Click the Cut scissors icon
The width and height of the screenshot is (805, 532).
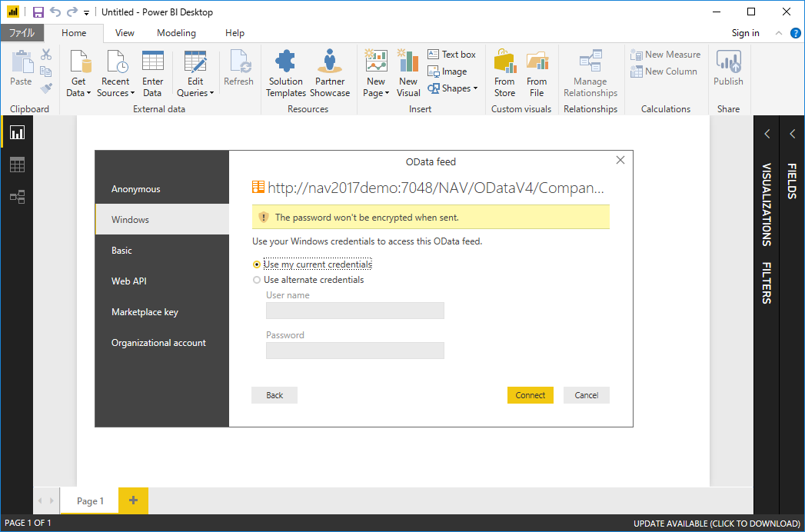click(46, 55)
